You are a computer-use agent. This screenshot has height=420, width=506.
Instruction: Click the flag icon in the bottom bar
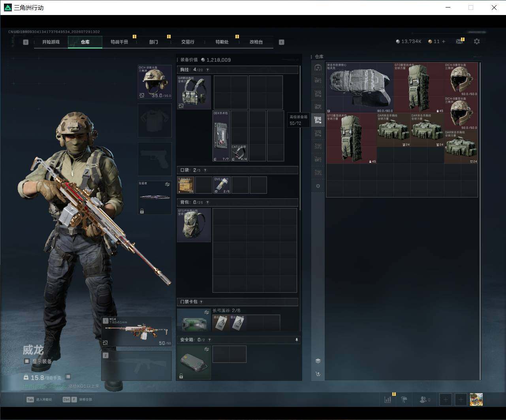(404, 399)
